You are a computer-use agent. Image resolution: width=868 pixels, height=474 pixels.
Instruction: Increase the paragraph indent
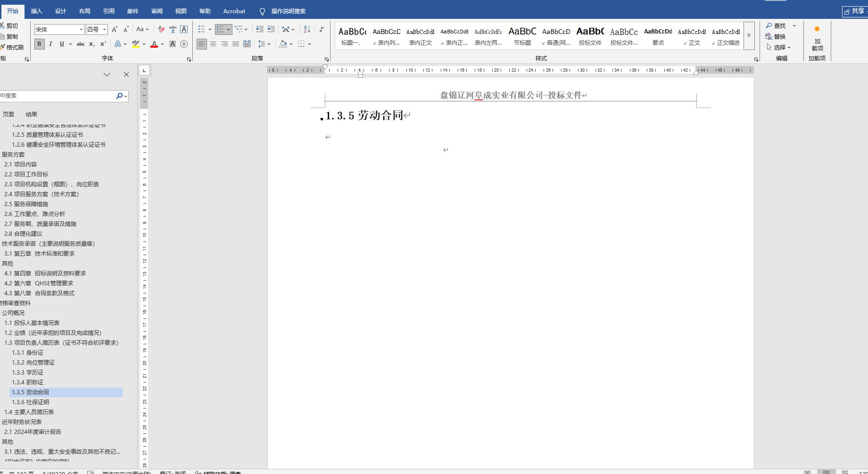[271, 29]
